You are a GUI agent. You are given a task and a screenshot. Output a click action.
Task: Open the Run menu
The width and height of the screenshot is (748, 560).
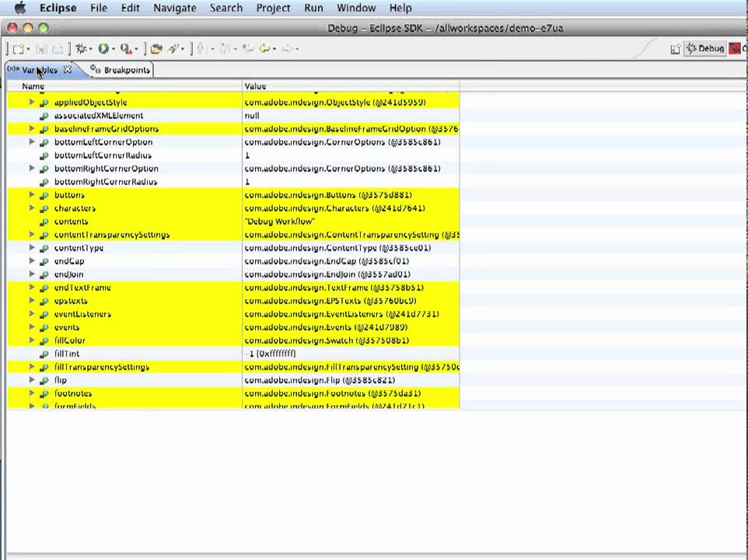point(313,8)
